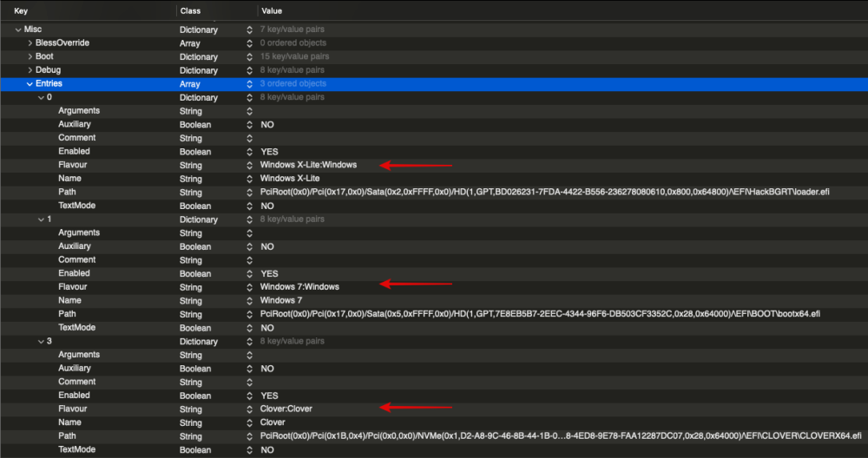The height and width of the screenshot is (458, 868).
Task: Click Array class in BlessOverride row
Action: [x=190, y=43]
